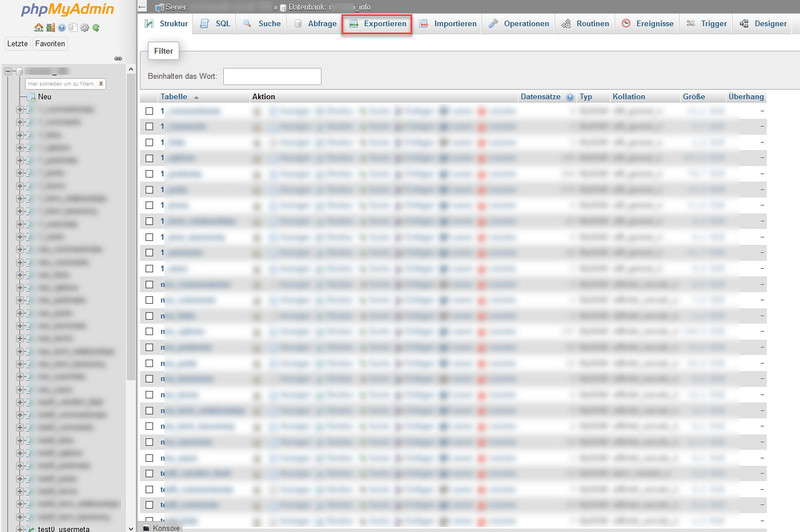Screen dimensions: 800x532
Task: Click the Typ column header
Action: 586,97
